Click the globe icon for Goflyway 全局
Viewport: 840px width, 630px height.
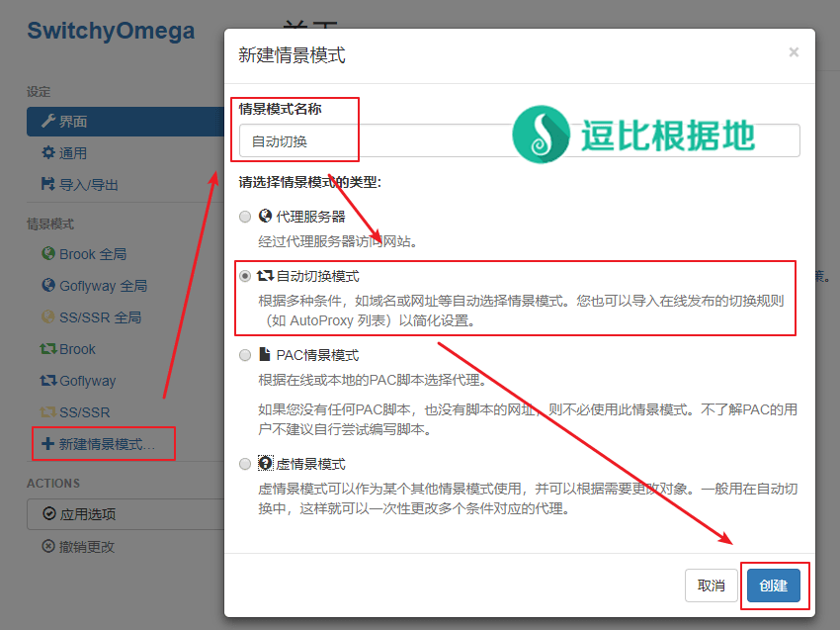click(47, 286)
